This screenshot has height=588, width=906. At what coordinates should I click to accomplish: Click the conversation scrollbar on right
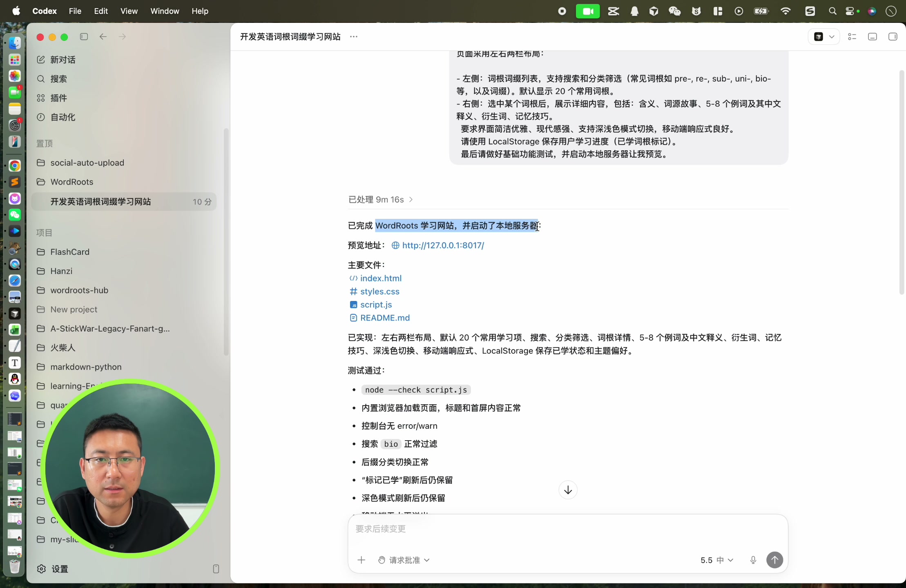[902, 182]
